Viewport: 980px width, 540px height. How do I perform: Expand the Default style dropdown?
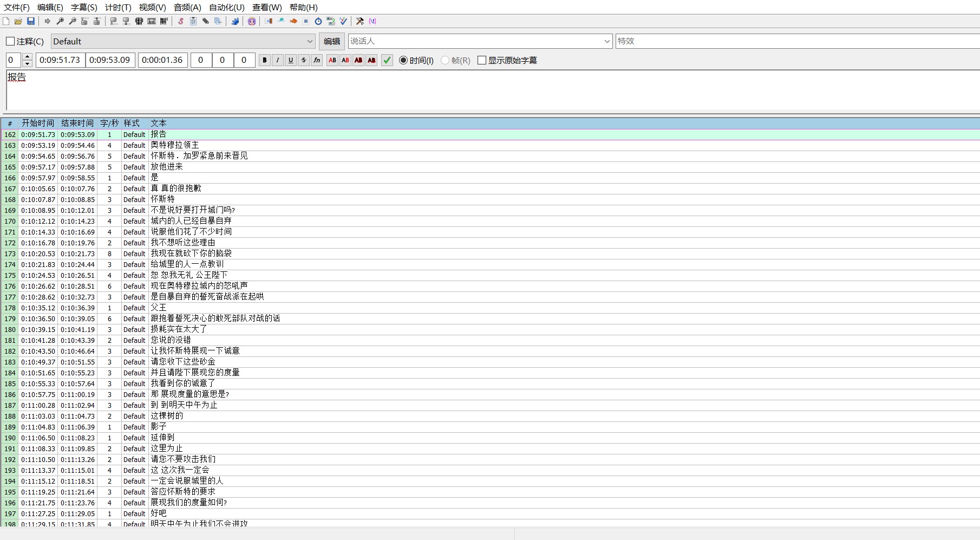pyautogui.click(x=310, y=41)
